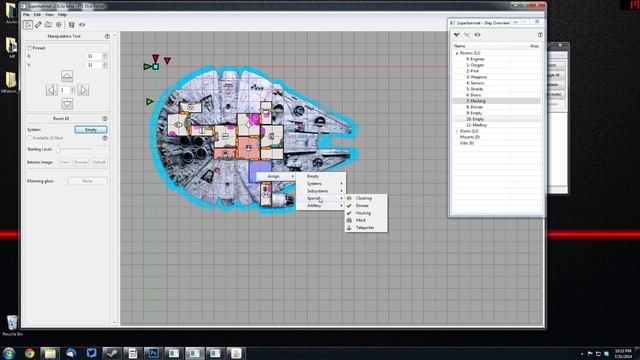
Task: Click the interior image View button
Action: click(65, 162)
